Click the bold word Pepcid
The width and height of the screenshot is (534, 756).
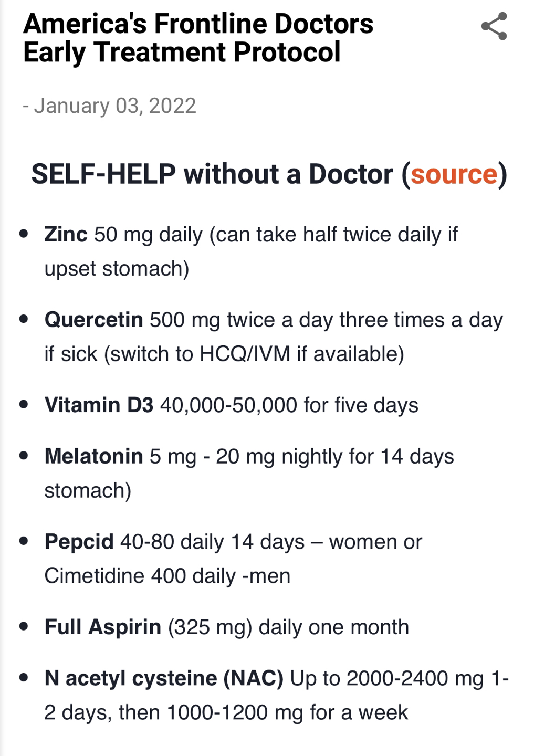click(79, 542)
